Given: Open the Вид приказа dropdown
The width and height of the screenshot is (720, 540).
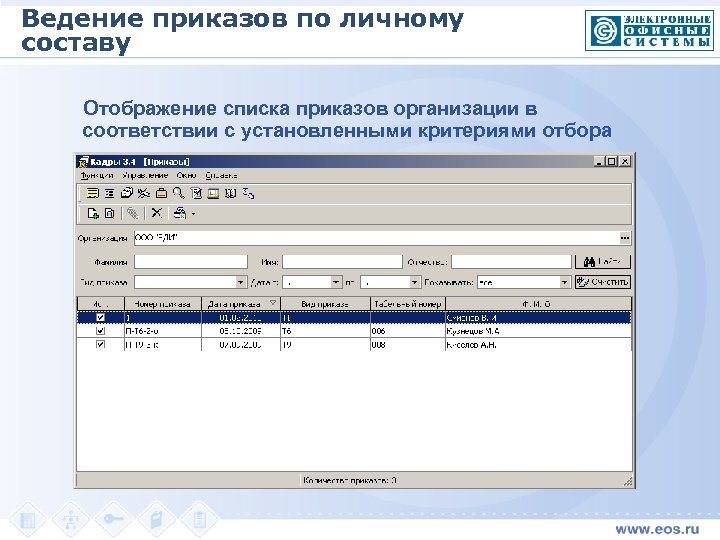Looking at the screenshot, I should click(241, 282).
